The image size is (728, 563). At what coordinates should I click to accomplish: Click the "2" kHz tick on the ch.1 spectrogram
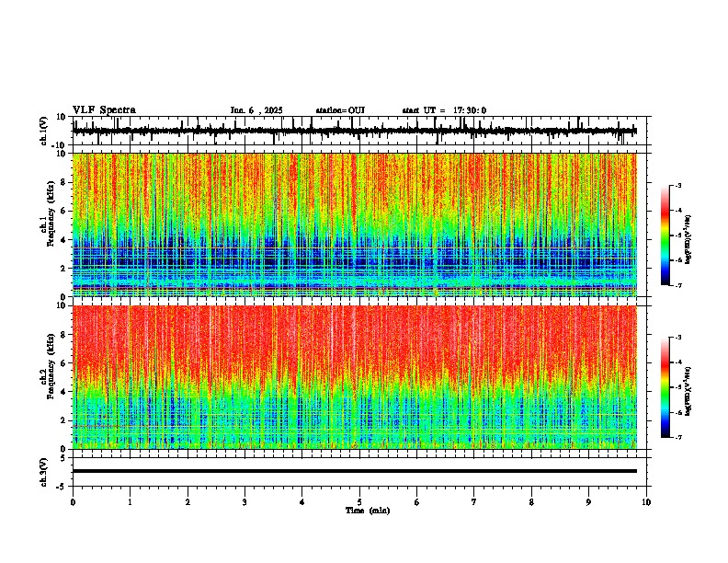click(x=64, y=269)
